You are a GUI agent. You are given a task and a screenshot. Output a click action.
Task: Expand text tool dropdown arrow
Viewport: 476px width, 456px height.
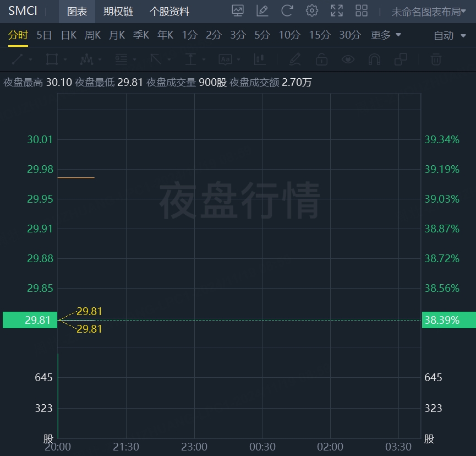(x=239, y=59)
